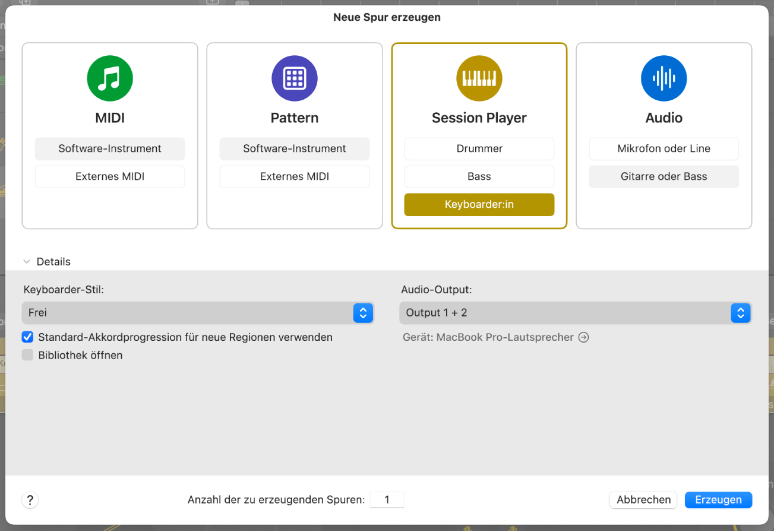Viewport: 774px width, 532px height.
Task: Select Software-Instrument under Pattern
Action: 294,148
